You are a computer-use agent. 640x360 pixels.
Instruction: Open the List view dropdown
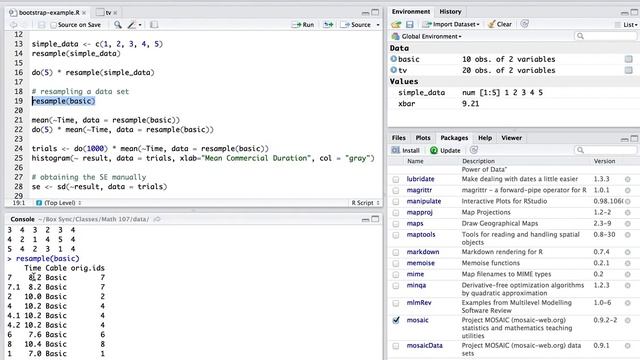626,25
